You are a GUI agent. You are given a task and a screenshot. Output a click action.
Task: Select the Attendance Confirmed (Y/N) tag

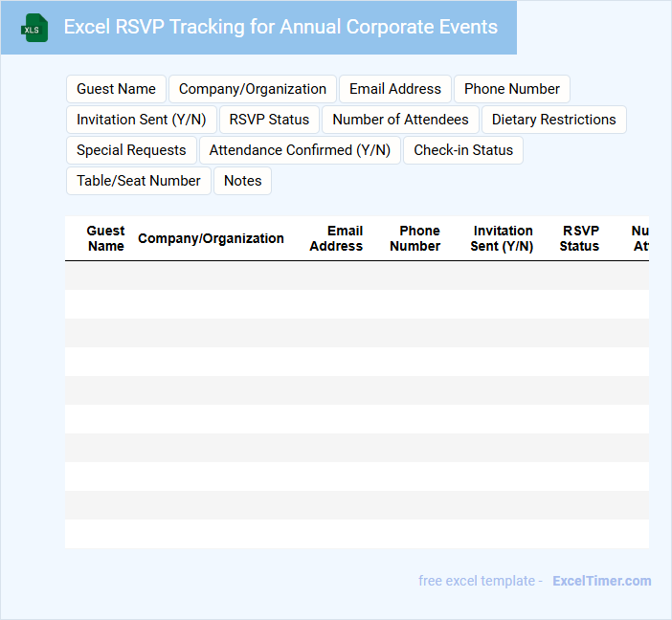tap(300, 150)
